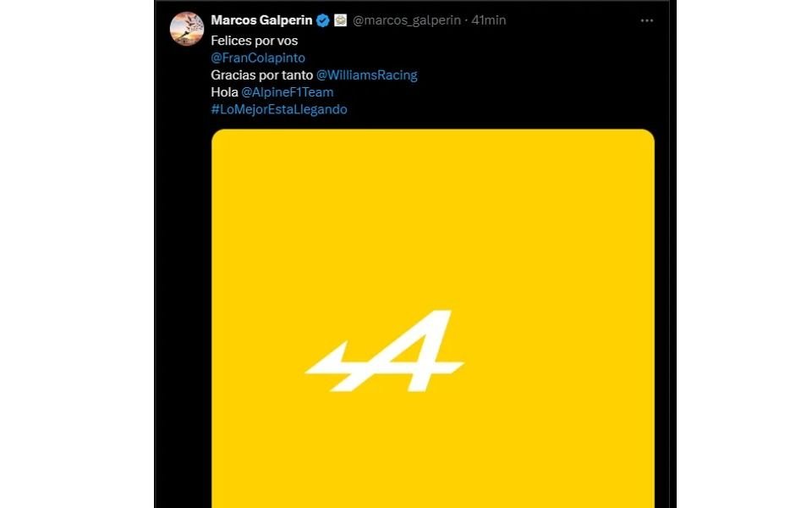Screen dimensions: 812x508
Task: Click the white Alpine A logo
Action: click(385, 351)
